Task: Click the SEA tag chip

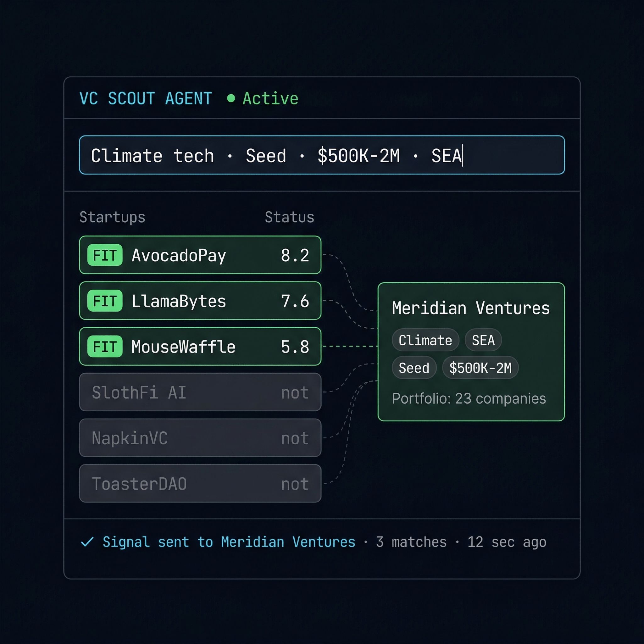Action: (483, 340)
